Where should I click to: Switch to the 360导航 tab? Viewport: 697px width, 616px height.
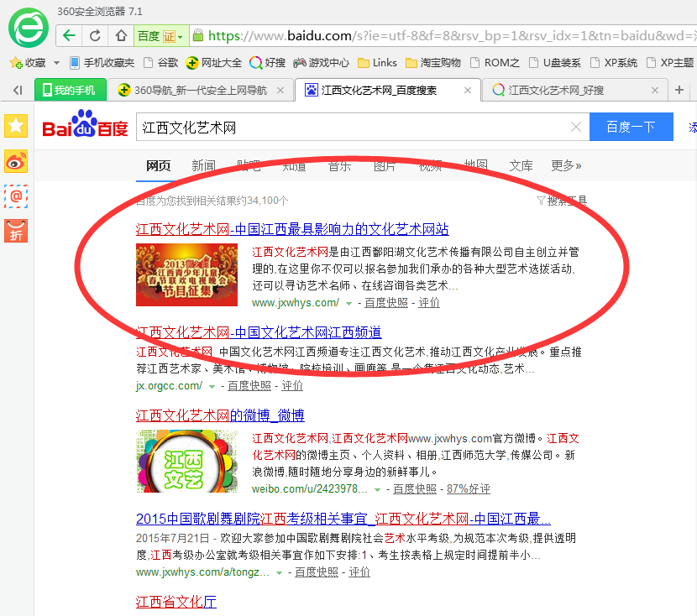pyautogui.click(x=200, y=90)
